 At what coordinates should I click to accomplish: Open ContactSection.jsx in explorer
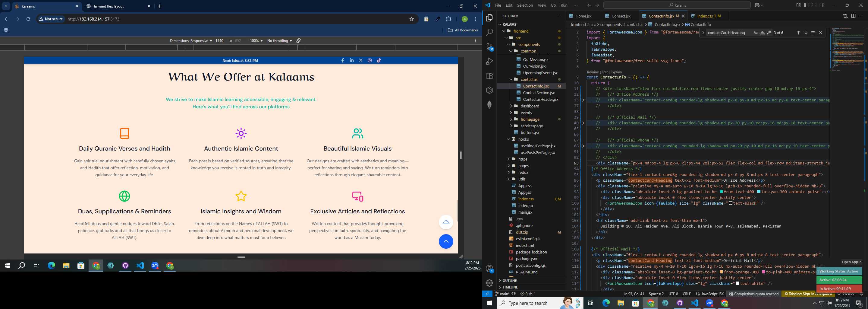(x=539, y=93)
